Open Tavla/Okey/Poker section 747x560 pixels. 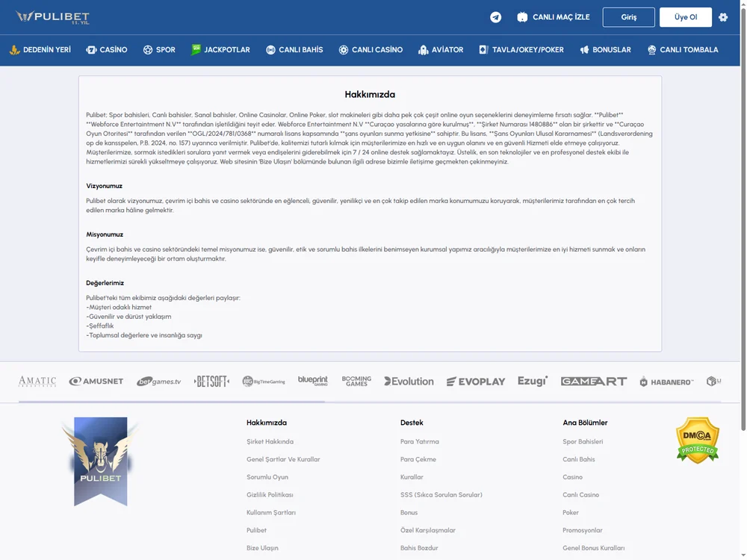(x=521, y=50)
